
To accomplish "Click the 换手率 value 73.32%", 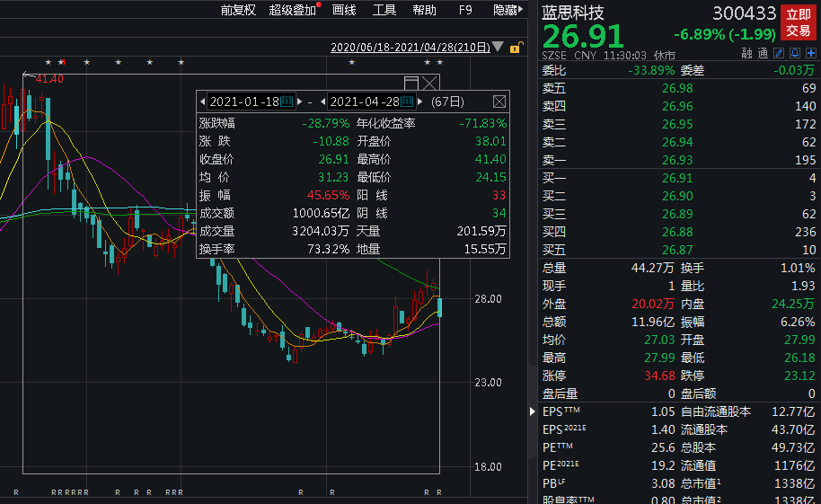I will 328,250.
